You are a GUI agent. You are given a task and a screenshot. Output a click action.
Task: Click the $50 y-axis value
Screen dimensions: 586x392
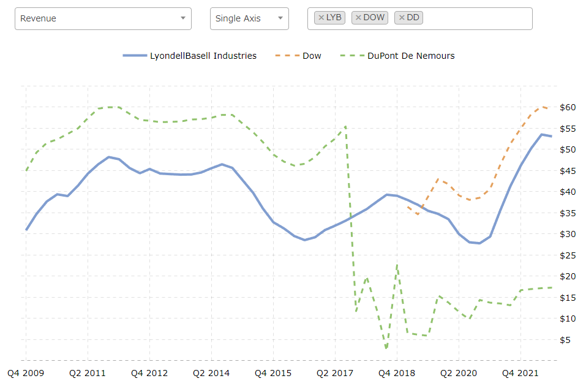pos(568,149)
